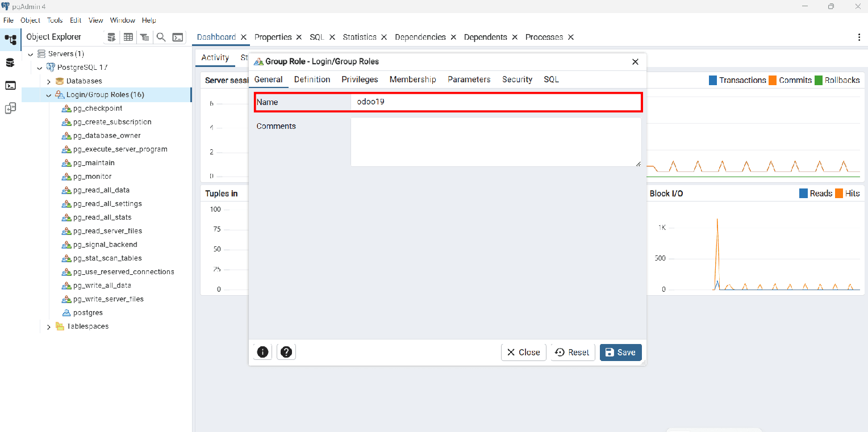Click the Comments text area
Screen dimensions: 868x432
pyautogui.click(x=496, y=142)
